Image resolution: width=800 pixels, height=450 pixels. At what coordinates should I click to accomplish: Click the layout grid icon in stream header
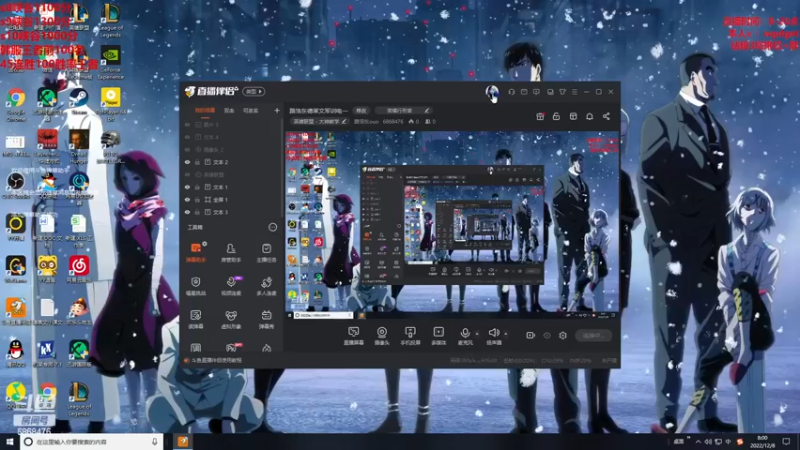(x=573, y=116)
